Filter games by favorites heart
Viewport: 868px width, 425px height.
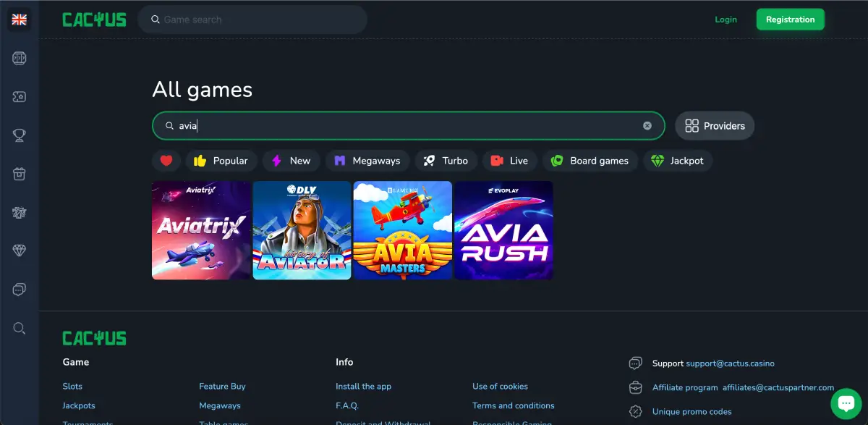point(166,161)
